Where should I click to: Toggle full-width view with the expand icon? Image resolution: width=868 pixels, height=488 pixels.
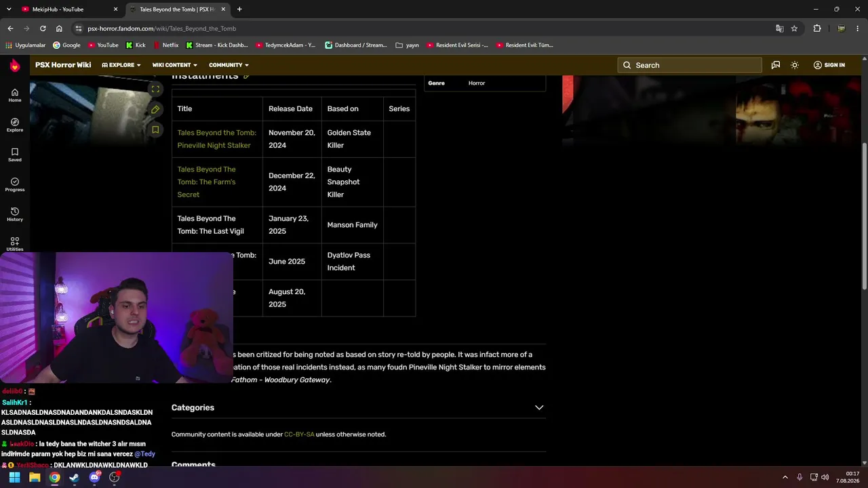coord(155,89)
